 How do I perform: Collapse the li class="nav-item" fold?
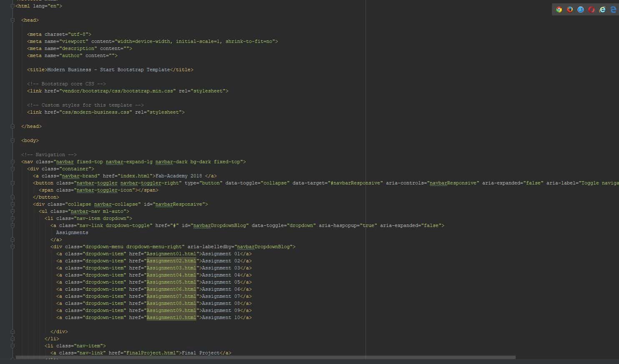pos(13,346)
